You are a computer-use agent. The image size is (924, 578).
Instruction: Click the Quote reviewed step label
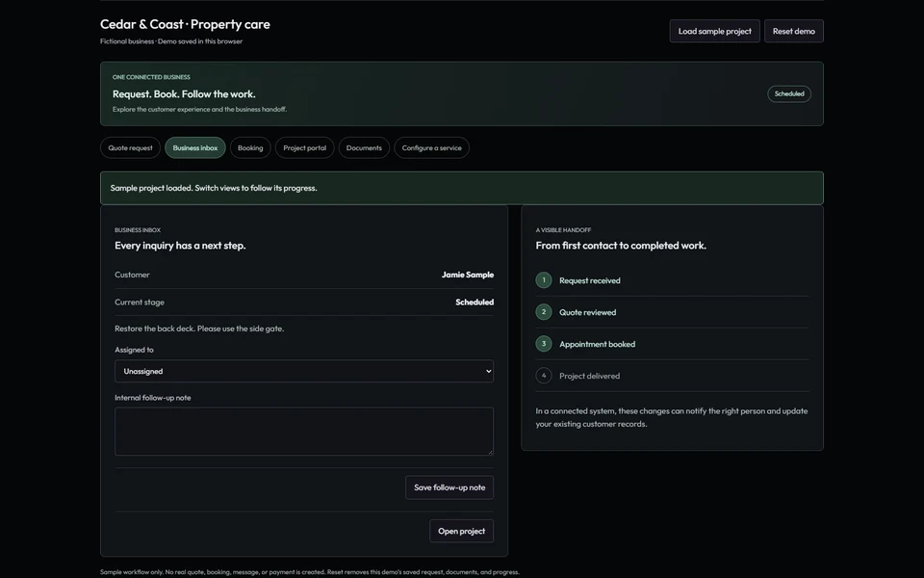[587, 312]
